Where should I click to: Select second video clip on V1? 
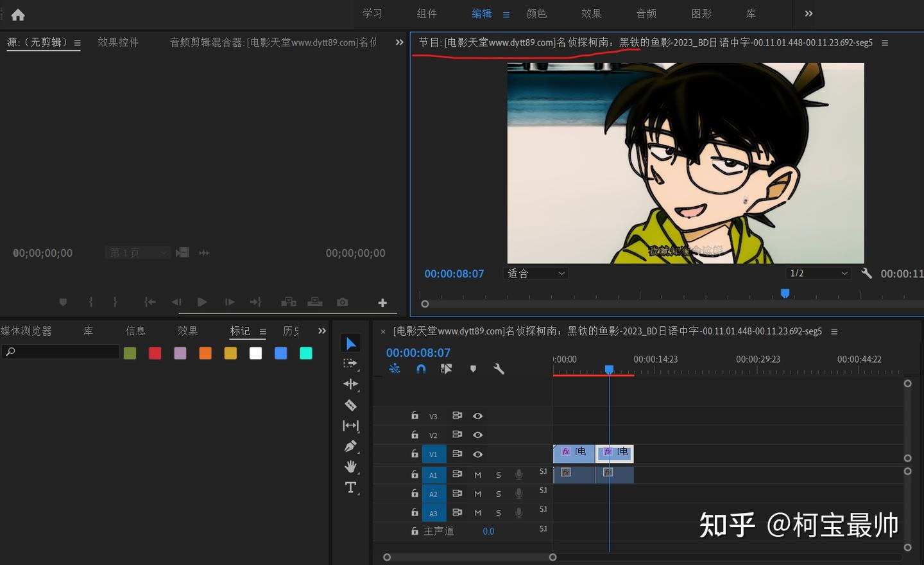[615, 454]
